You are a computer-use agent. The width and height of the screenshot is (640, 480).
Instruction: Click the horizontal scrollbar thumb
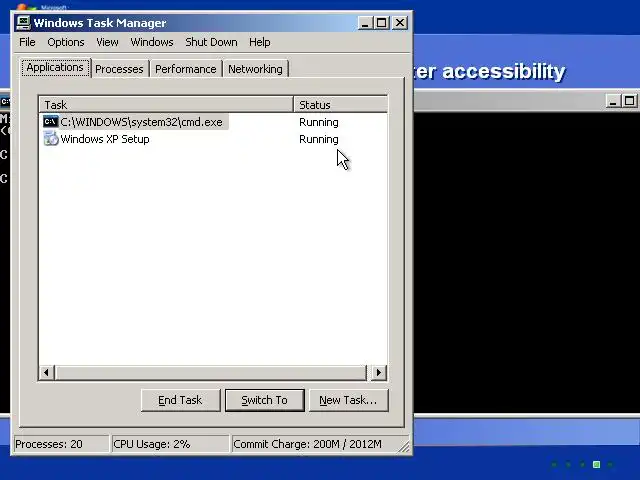tap(211, 372)
